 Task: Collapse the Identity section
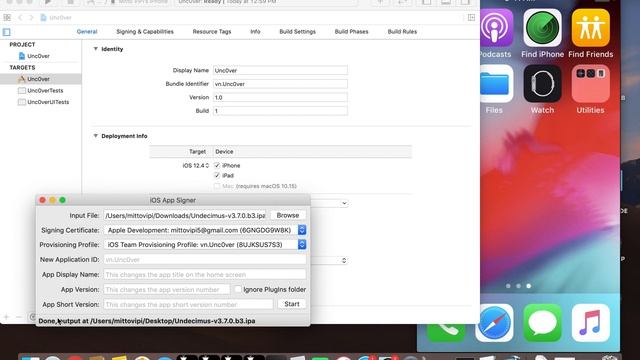(x=96, y=49)
